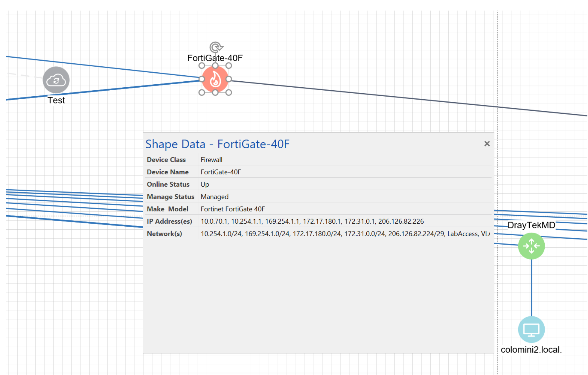Image resolution: width=588 pixels, height=375 pixels.
Task: Click the left-middle selection handle of FortiGate
Action: (202, 79)
